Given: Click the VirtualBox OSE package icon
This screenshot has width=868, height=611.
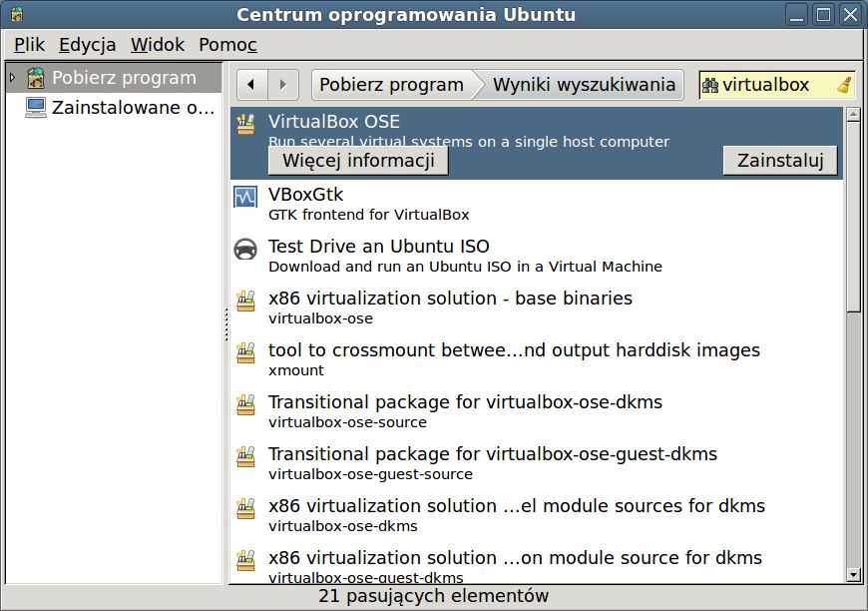Looking at the screenshot, I should click(x=245, y=124).
